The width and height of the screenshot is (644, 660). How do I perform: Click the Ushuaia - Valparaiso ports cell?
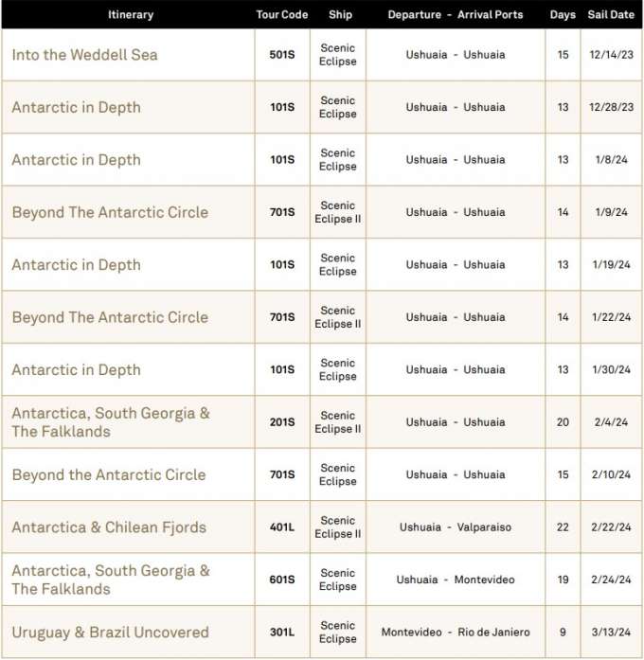coord(456,527)
